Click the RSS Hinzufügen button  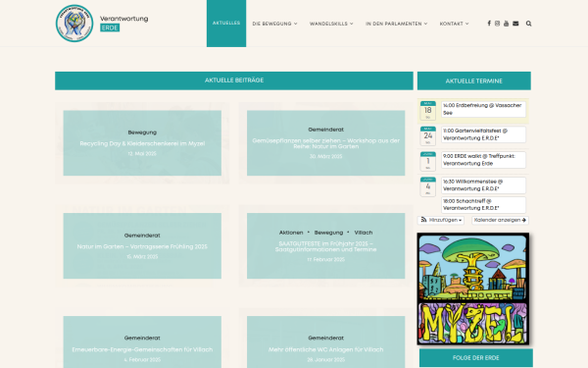pyautogui.click(x=441, y=220)
